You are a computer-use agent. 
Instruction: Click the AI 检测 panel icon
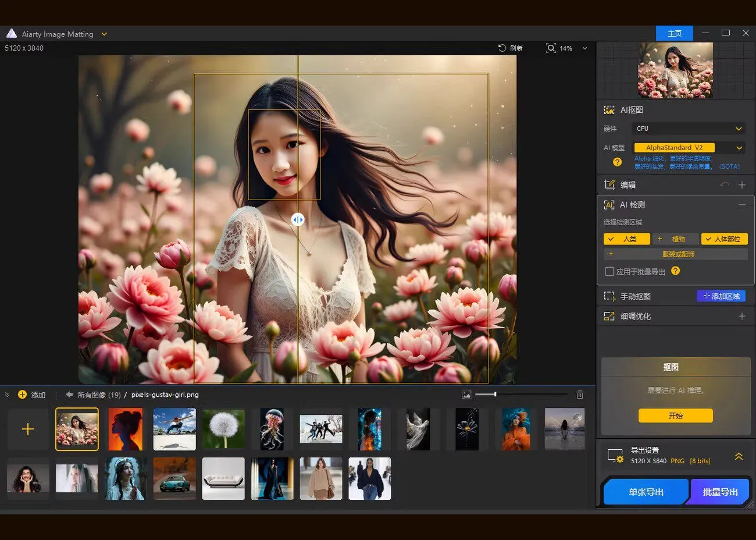click(609, 204)
